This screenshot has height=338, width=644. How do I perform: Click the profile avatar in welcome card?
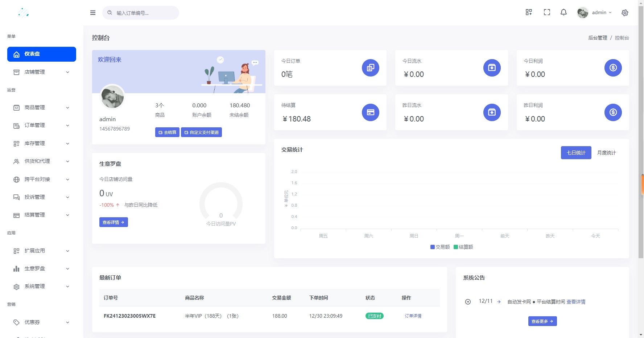tap(112, 97)
